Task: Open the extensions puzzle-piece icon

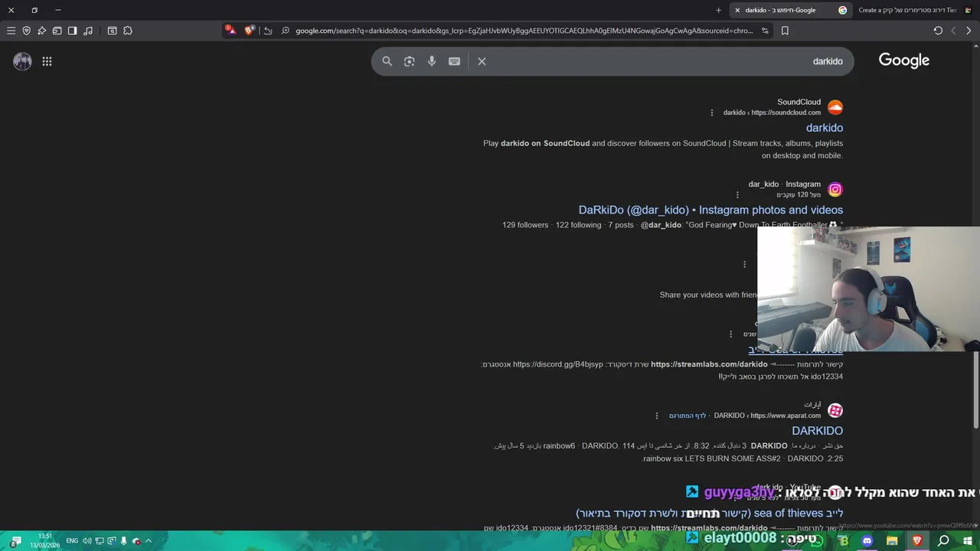Action: tap(128, 31)
